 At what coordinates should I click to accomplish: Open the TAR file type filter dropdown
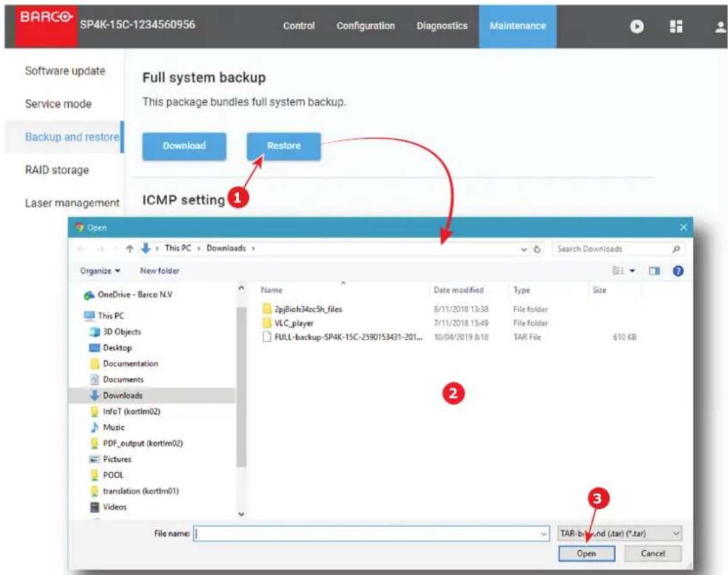click(x=620, y=533)
